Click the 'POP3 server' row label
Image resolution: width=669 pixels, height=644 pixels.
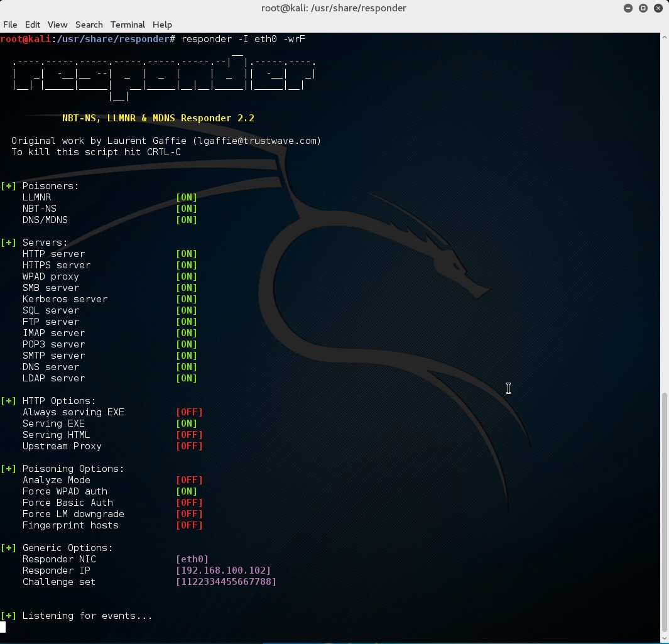[x=53, y=344]
